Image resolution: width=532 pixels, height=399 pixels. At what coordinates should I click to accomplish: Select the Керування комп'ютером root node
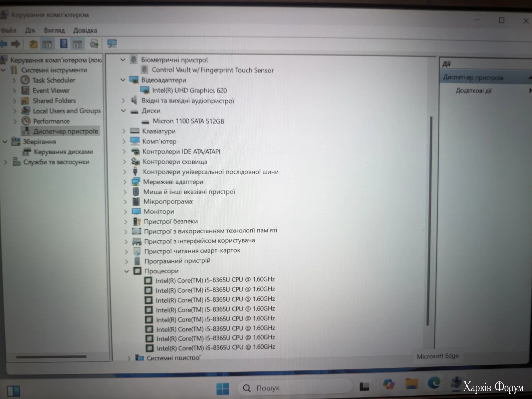(x=56, y=60)
